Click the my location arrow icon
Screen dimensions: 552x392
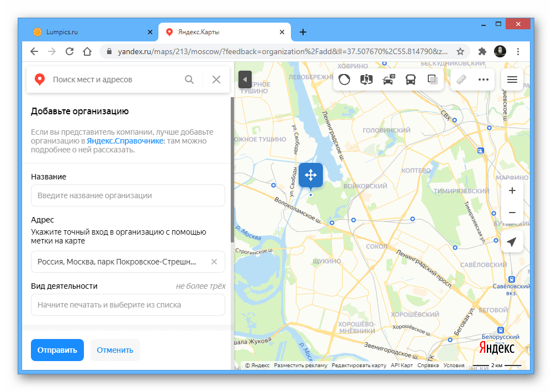pyautogui.click(x=512, y=242)
